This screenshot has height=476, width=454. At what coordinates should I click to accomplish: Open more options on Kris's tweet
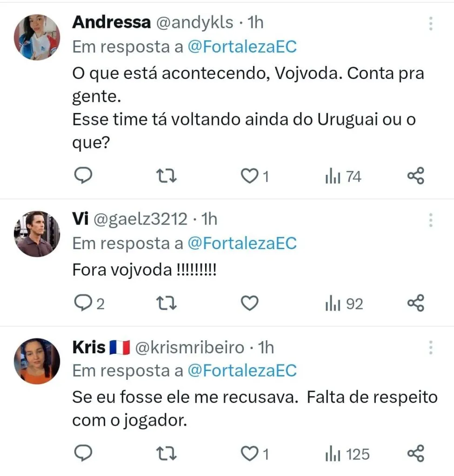[x=431, y=348]
